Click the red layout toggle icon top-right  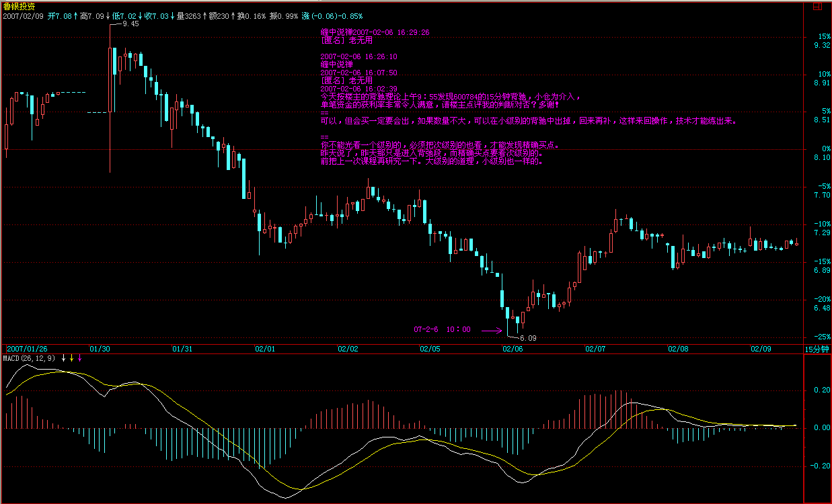pos(817,6)
